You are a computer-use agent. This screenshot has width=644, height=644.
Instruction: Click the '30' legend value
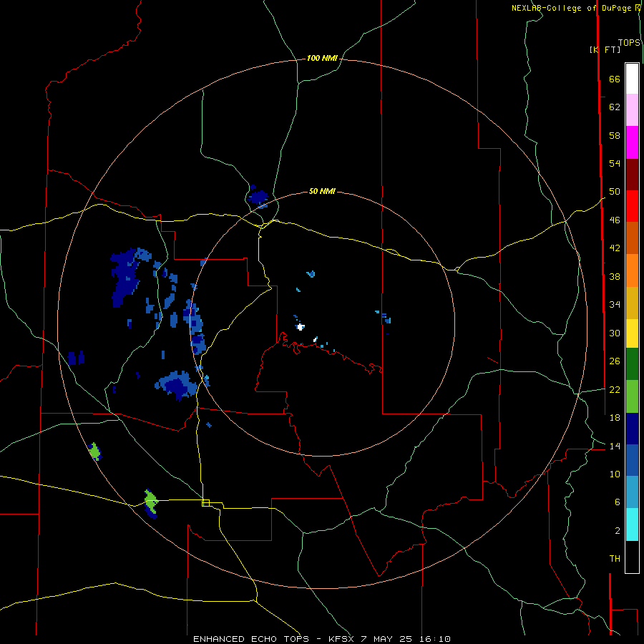click(615, 333)
